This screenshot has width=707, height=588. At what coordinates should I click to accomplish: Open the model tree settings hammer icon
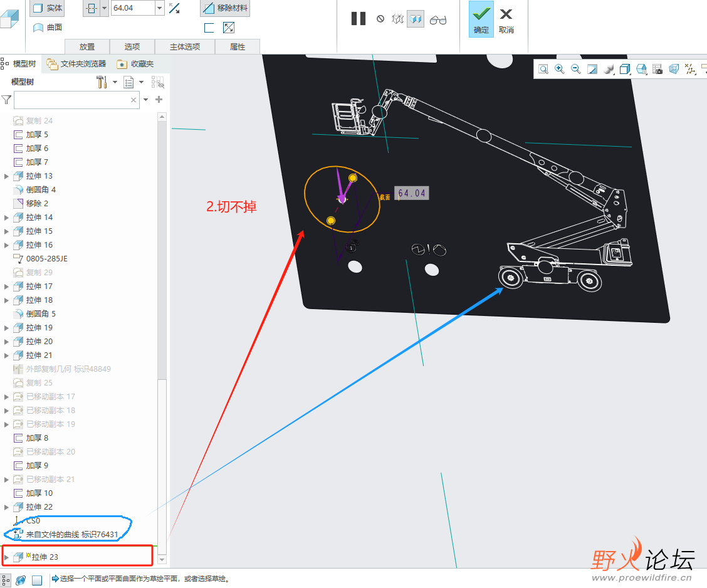pyautogui.click(x=102, y=82)
